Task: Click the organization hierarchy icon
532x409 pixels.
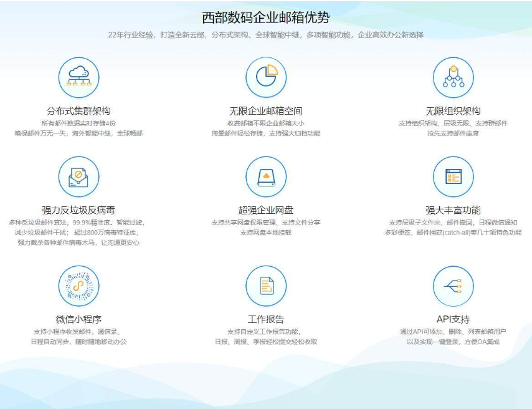Action: (453, 77)
